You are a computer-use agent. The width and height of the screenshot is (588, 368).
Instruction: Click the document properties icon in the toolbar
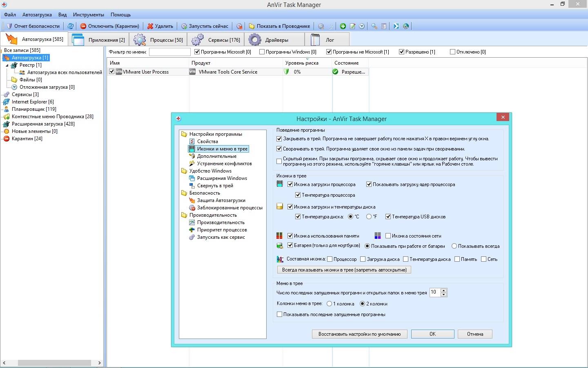click(x=384, y=26)
